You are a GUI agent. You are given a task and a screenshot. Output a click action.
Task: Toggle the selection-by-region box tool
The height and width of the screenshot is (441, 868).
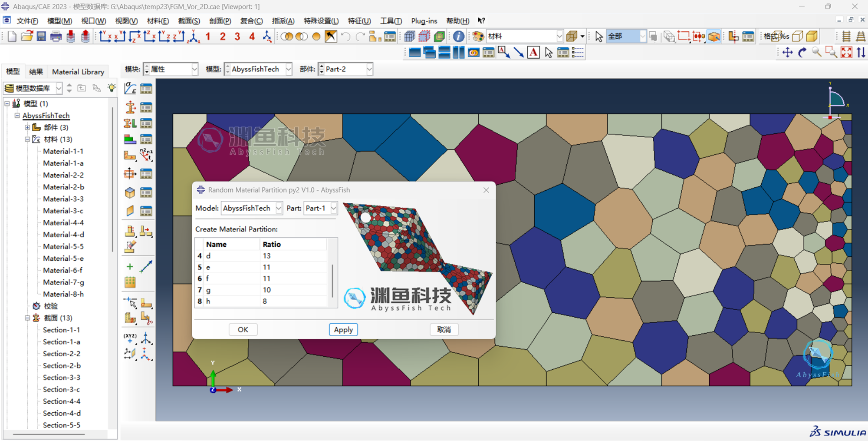tap(684, 36)
